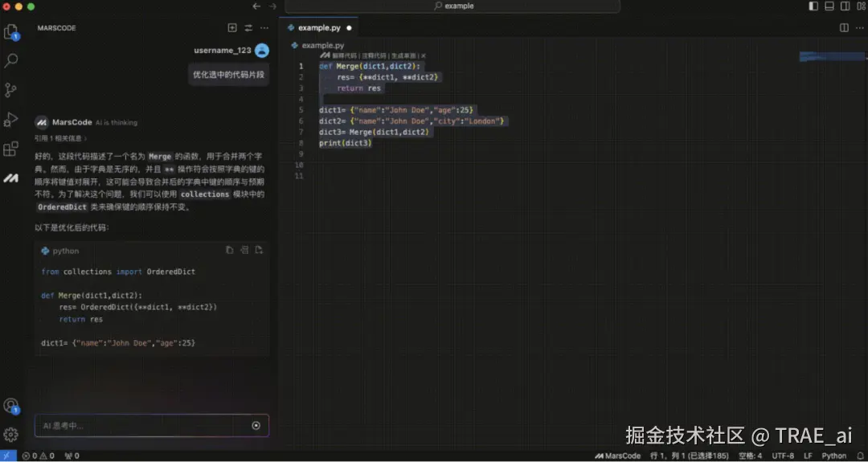Open the Run and Debug view

(x=11, y=119)
